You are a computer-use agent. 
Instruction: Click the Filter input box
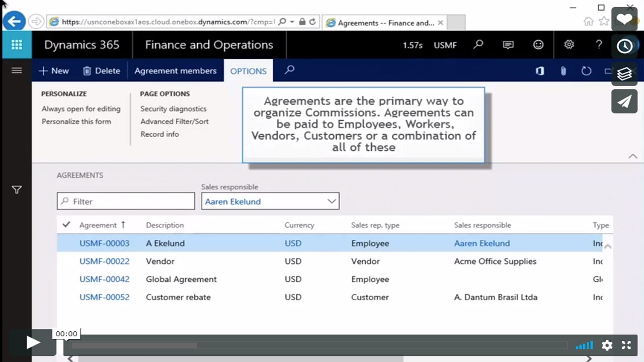coord(126,201)
